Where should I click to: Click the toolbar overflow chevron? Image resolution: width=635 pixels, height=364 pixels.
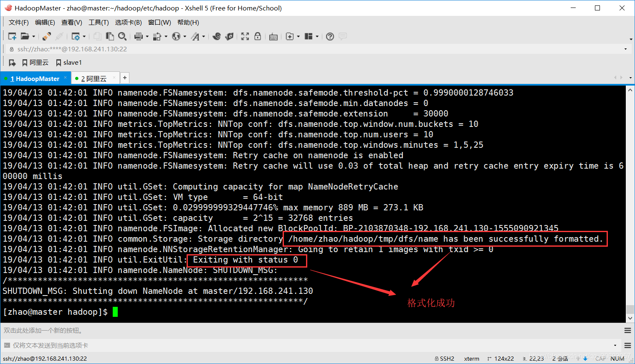pos(631,39)
